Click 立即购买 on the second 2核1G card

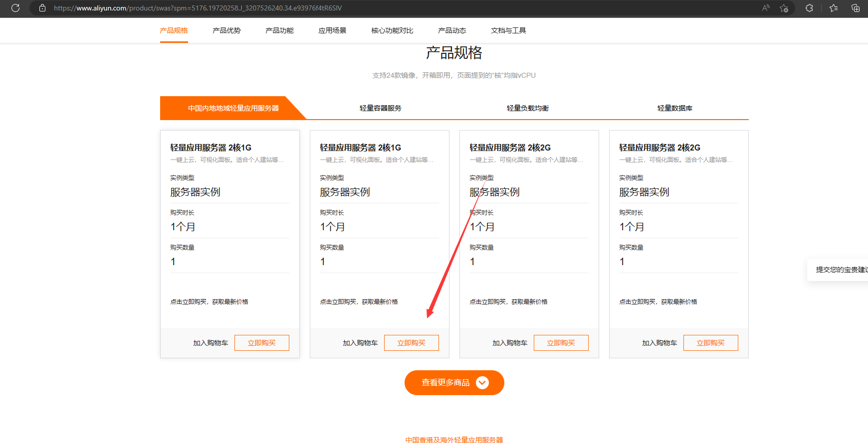412,343
